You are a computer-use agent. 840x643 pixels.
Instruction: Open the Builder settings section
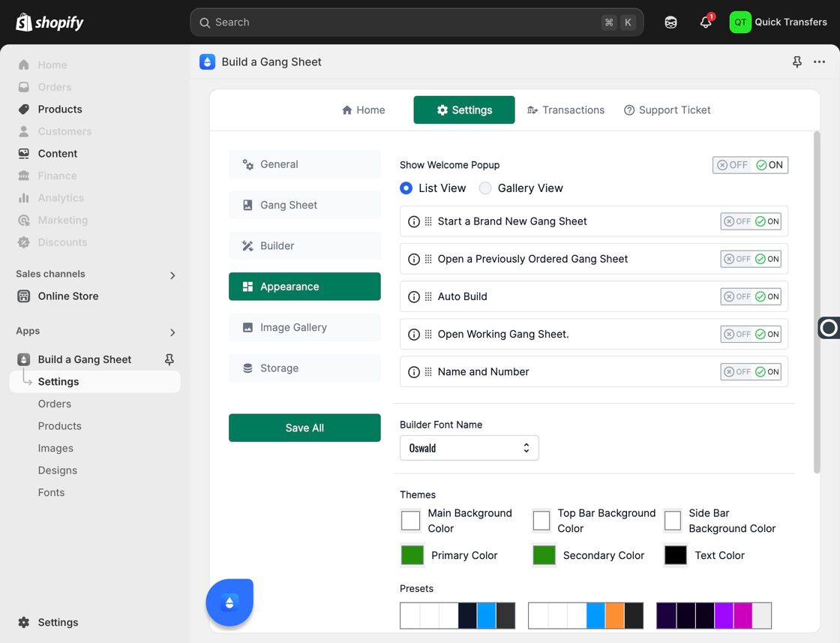coord(304,246)
